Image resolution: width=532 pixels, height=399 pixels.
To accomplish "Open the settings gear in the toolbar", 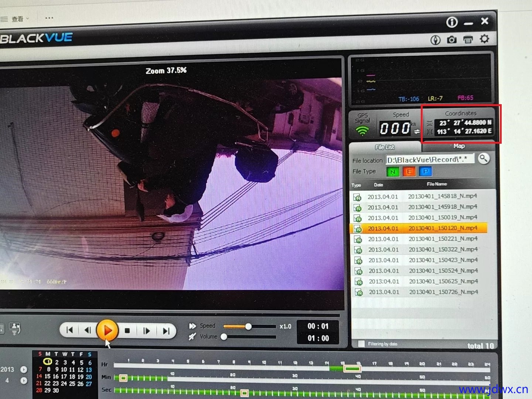I will point(484,39).
